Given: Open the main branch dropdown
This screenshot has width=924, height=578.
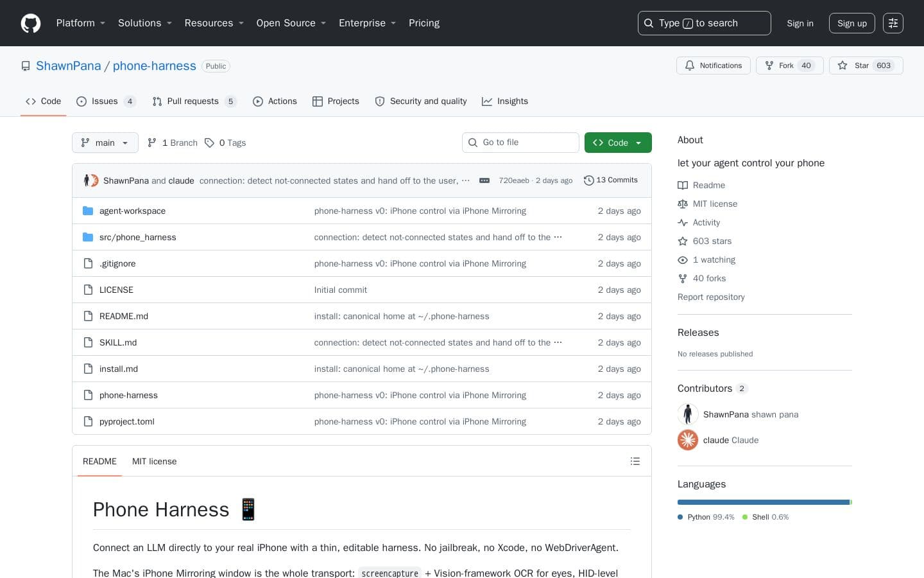Looking at the screenshot, I should point(105,143).
